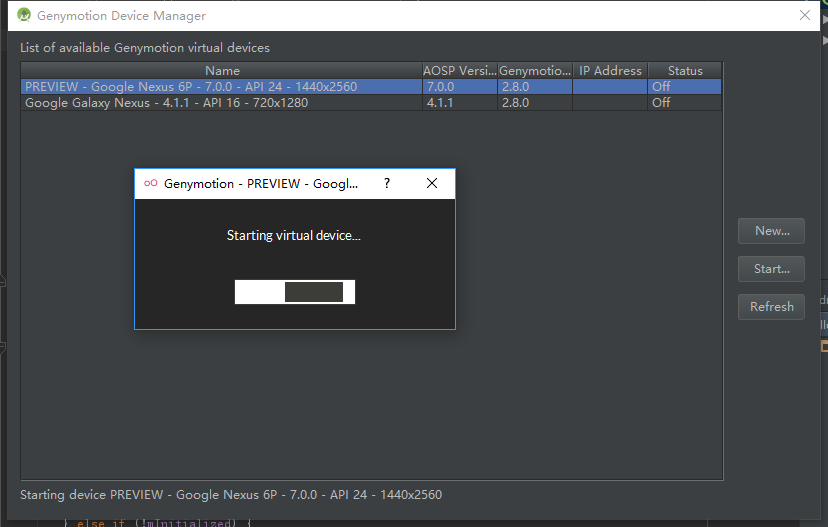This screenshot has height=527, width=828.
Task: Select Google Galaxy Nexus 4.1.1 device row
Action: tap(371, 102)
